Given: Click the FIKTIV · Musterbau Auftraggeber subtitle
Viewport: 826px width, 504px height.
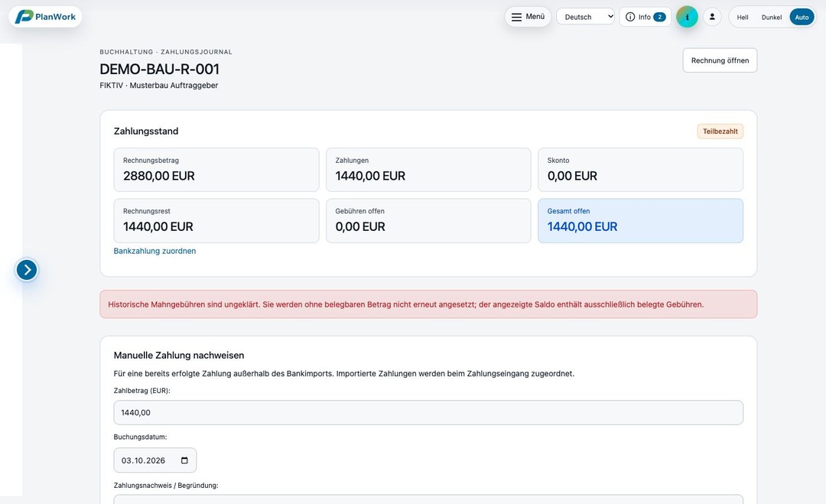Looking at the screenshot, I should (x=158, y=86).
